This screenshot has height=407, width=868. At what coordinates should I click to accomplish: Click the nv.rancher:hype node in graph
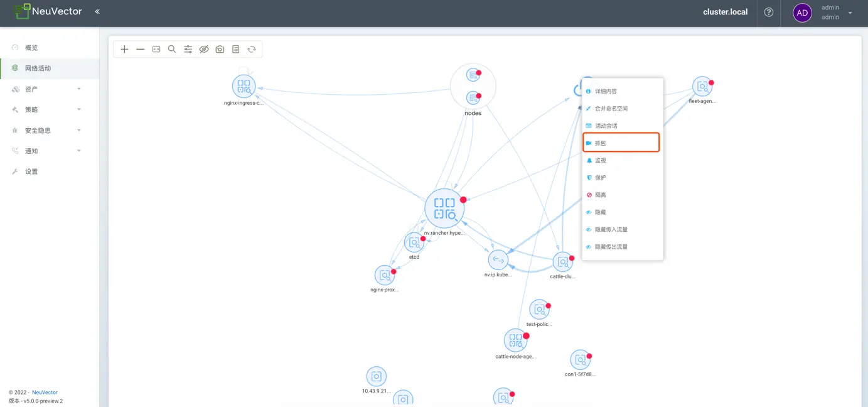tap(444, 209)
